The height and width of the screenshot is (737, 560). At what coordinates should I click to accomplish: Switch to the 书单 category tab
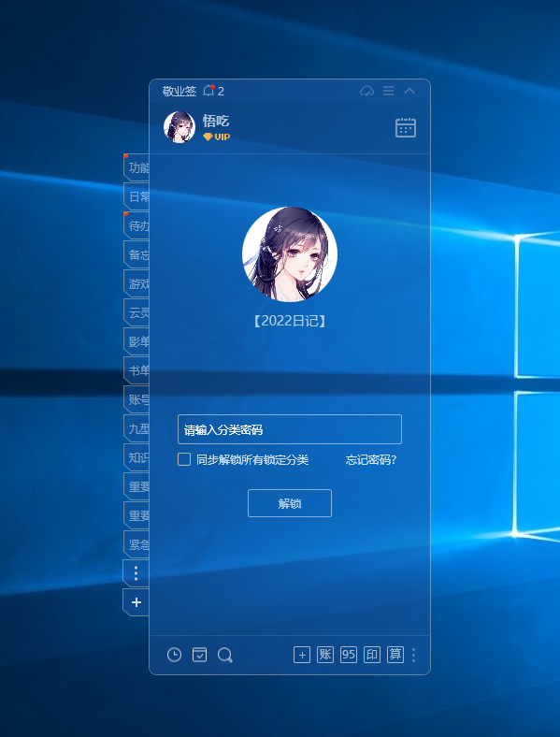136,371
